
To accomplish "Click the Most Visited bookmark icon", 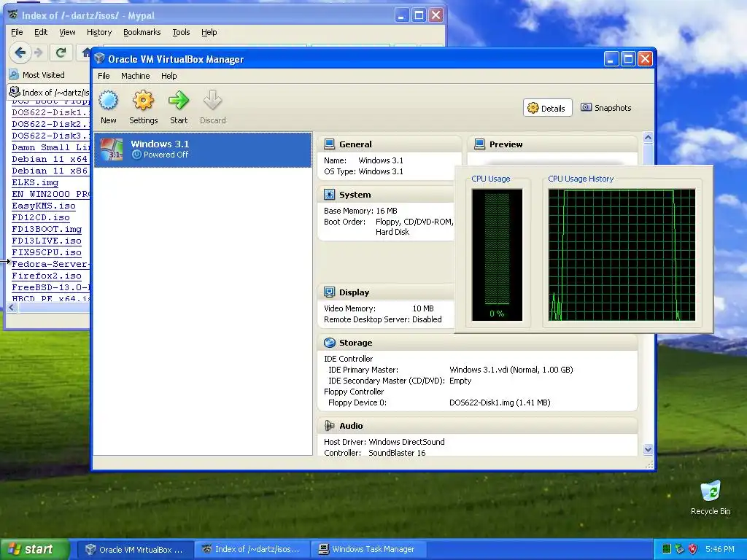I will point(14,75).
